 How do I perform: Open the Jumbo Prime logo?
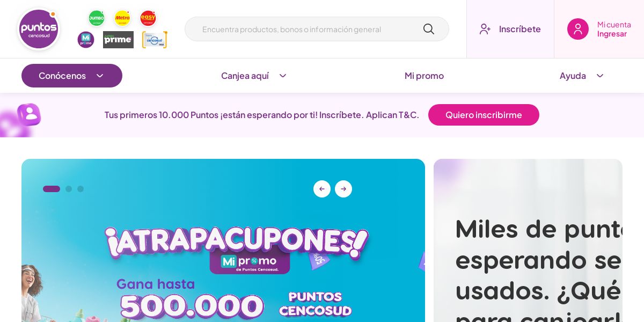click(x=118, y=40)
